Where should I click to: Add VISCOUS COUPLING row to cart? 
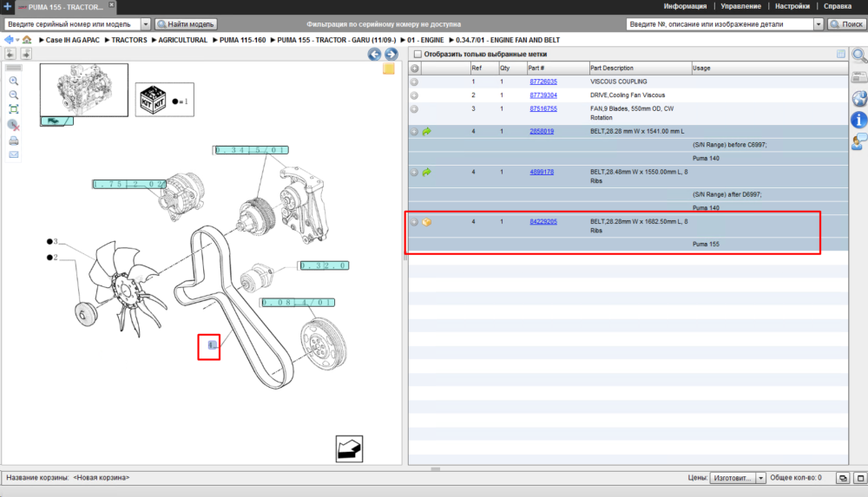pos(414,82)
